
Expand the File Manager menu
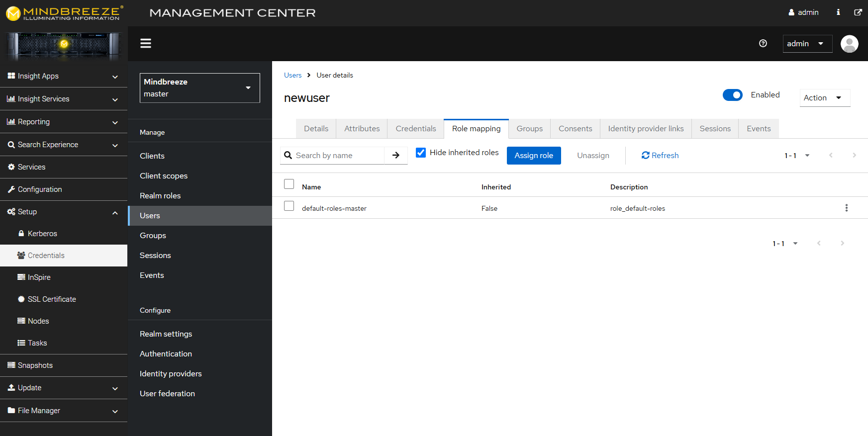(x=64, y=411)
